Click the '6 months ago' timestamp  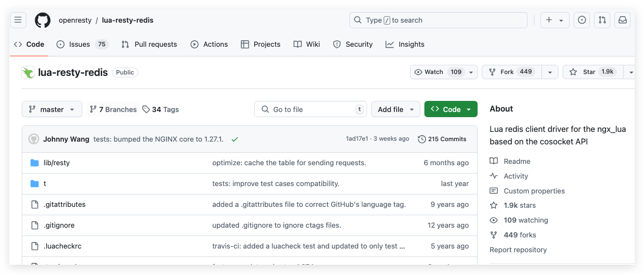(x=446, y=163)
